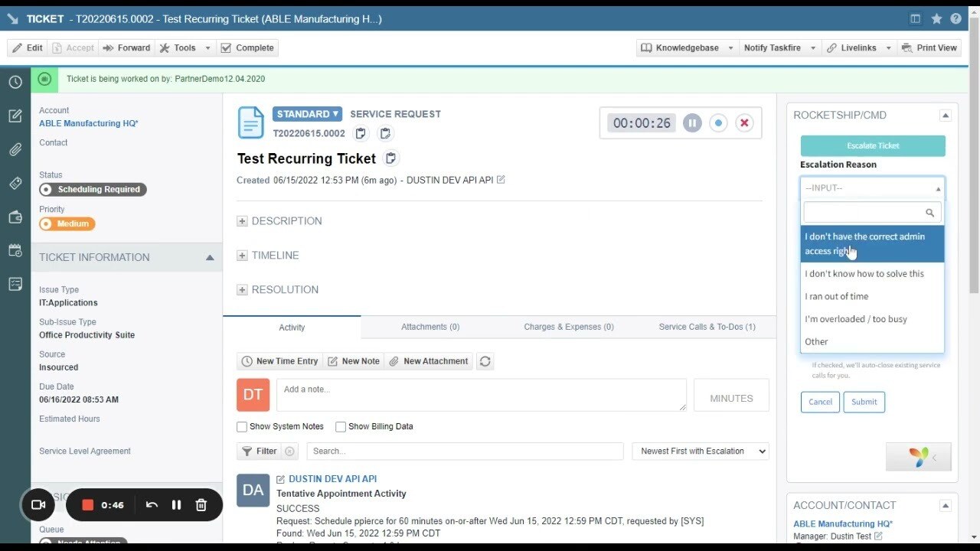Open the Tools dropdown menu

pos(185,47)
